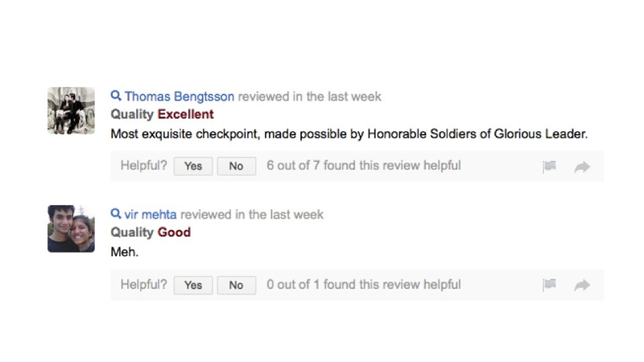This screenshot has height=362, width=644.
Task: Click '0 out of 1 found this review helpful'
Action: pos(364,285)
